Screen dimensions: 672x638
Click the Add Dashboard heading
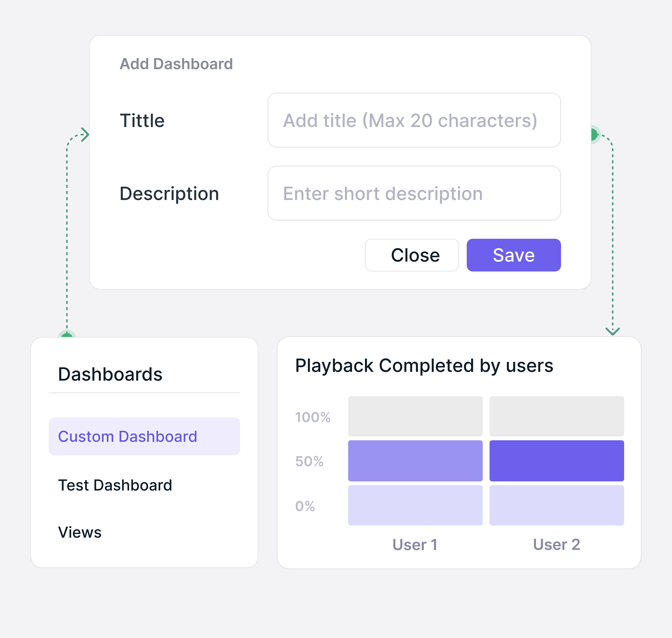(176, 64)
